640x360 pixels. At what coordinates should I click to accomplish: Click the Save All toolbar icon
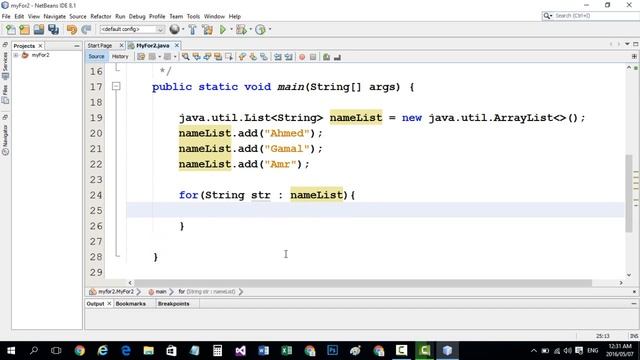point(53,29)
